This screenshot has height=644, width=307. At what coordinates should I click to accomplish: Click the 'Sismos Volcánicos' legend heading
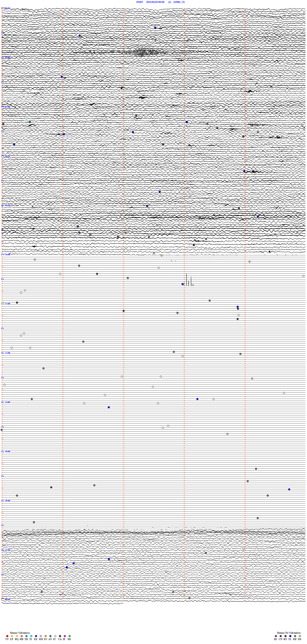point(20,633)
